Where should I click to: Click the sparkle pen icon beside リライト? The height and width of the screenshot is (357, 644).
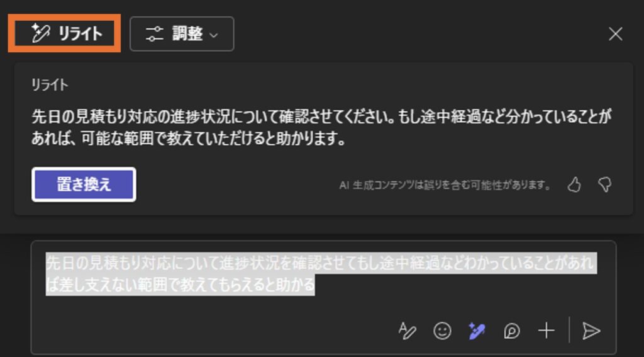tap(41, 33)
